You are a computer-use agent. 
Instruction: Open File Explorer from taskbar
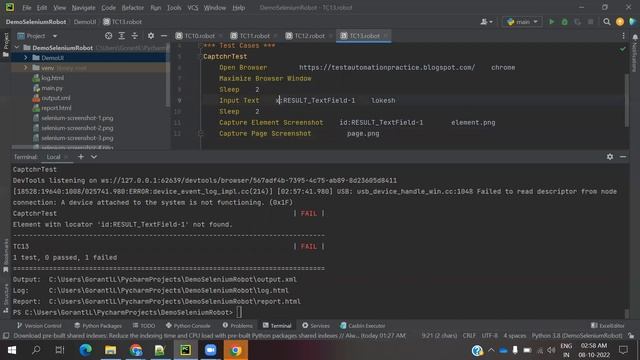tap(111, 350)
